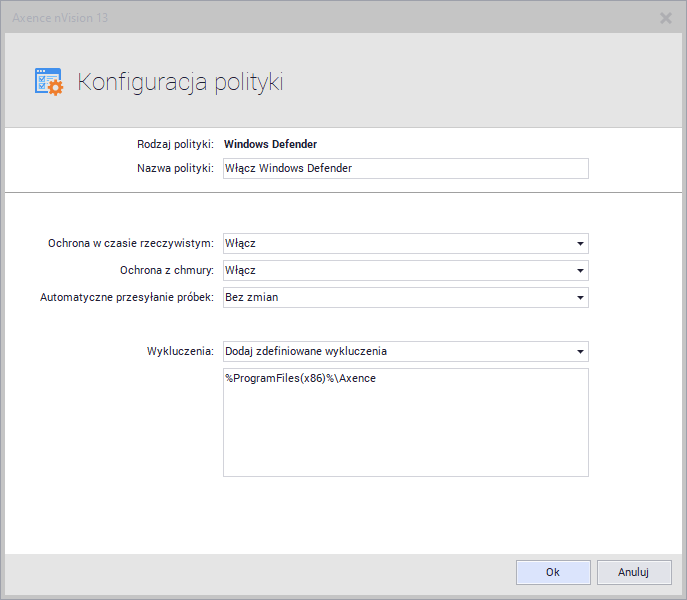
Task: Click the policy configuration icon in header
Action: tap(48, 82)
